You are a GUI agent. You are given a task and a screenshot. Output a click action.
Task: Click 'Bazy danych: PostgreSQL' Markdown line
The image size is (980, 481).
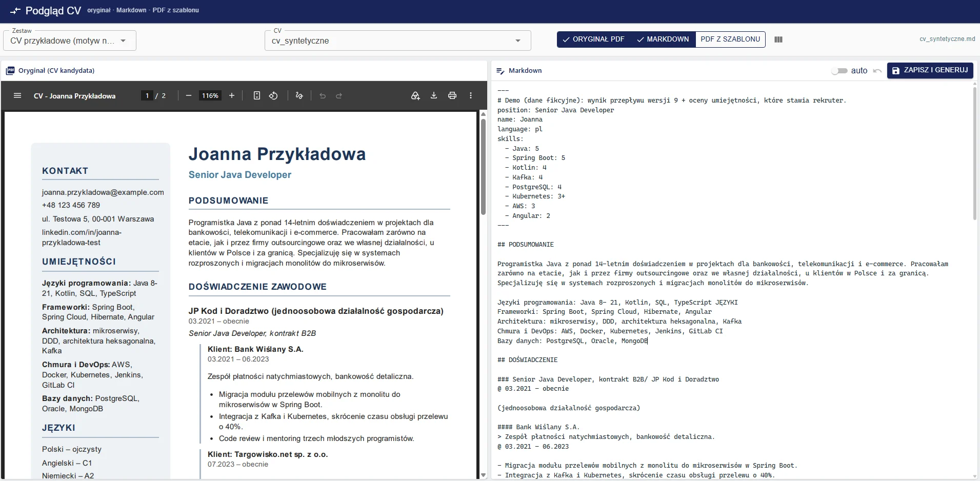click(x=572, y=341)
